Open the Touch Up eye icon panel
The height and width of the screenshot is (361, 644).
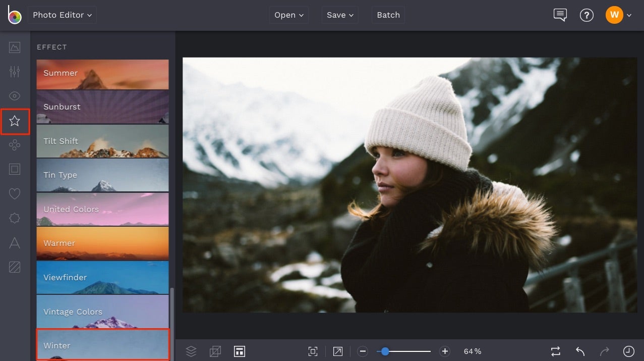click(x=15, y=95)
